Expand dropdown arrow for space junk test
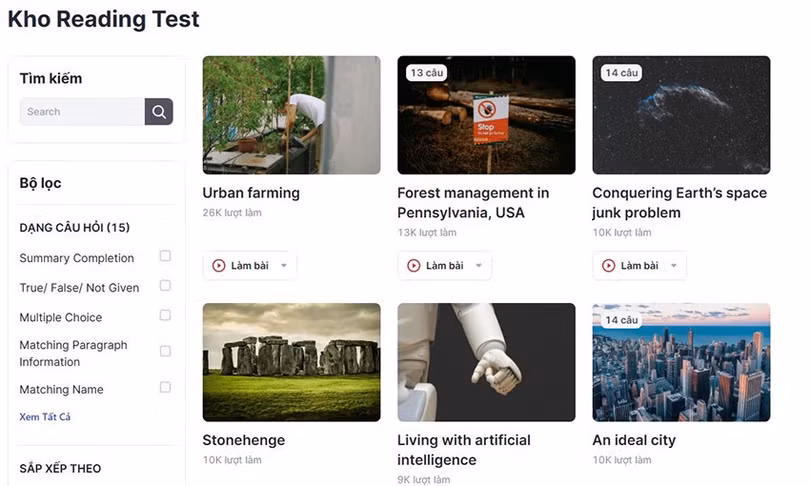 tap(674, 265)
